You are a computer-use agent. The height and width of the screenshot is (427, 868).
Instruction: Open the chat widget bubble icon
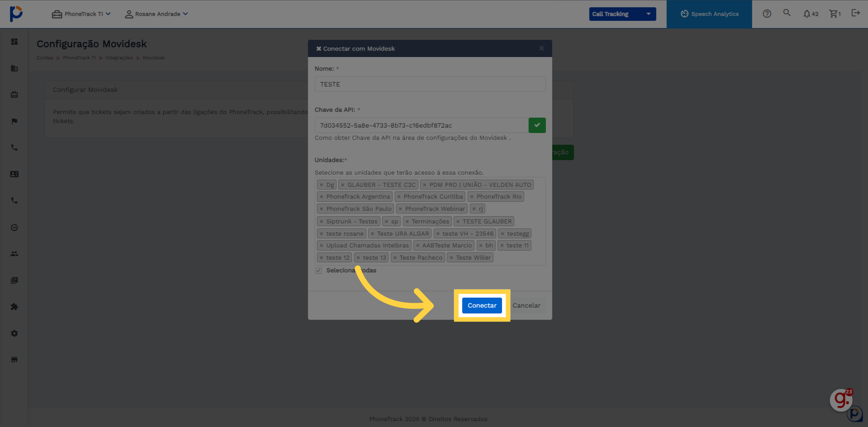click(x=841, y=400)
